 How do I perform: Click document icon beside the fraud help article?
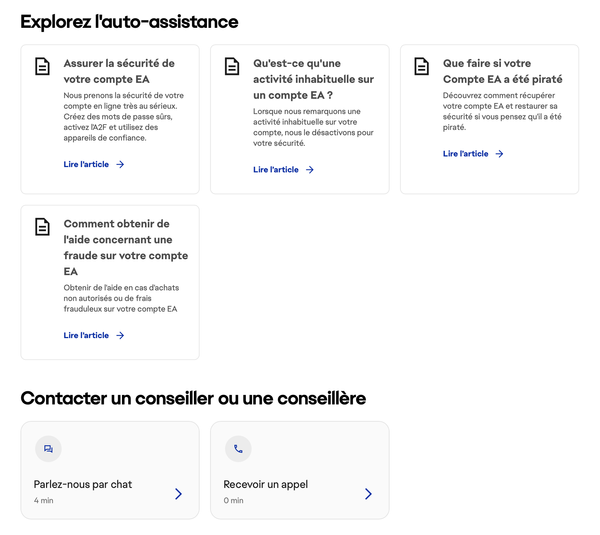(x=42, y=227)
